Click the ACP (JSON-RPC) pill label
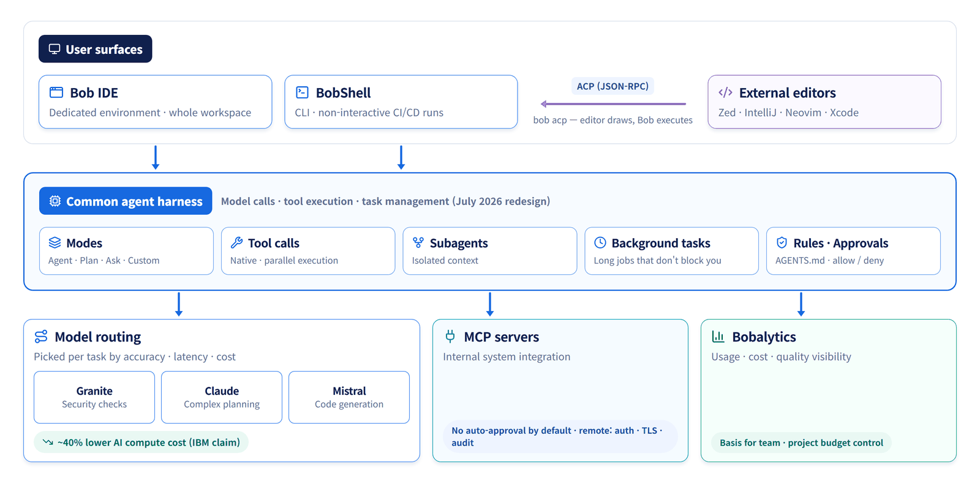The image size is (980, 486). 612,86
